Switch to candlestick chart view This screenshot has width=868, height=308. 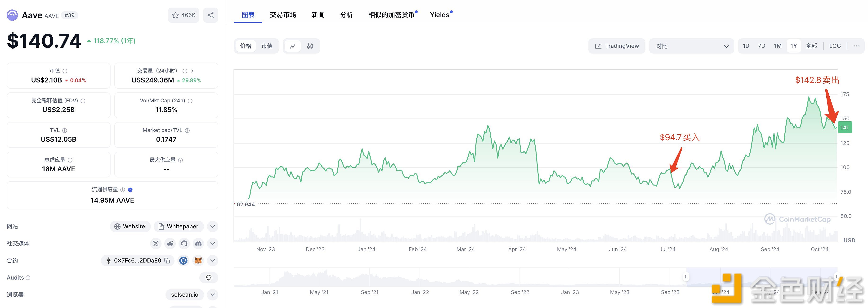pos(310,46)
